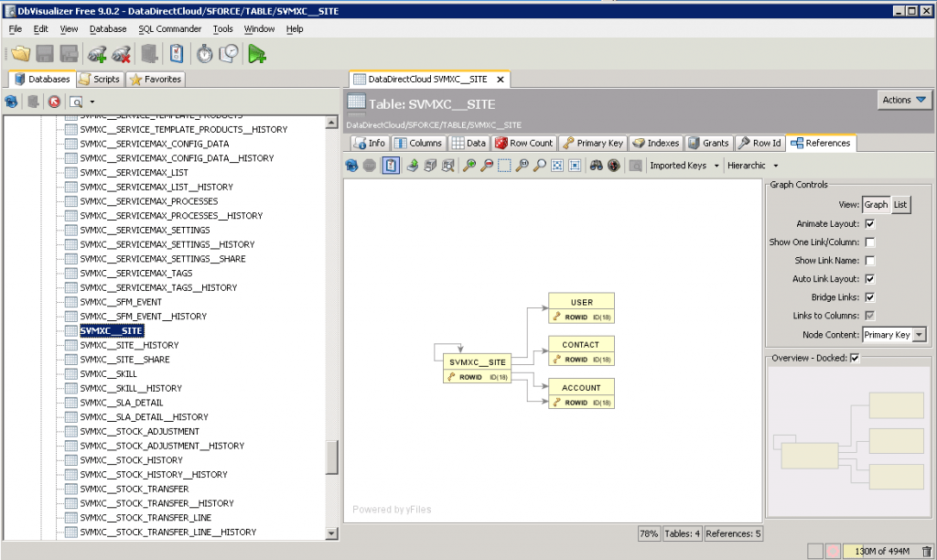The height and width of the screenshot is (560, 937).
Task: Click the remove database connection icon
Action: coord(121,54)
